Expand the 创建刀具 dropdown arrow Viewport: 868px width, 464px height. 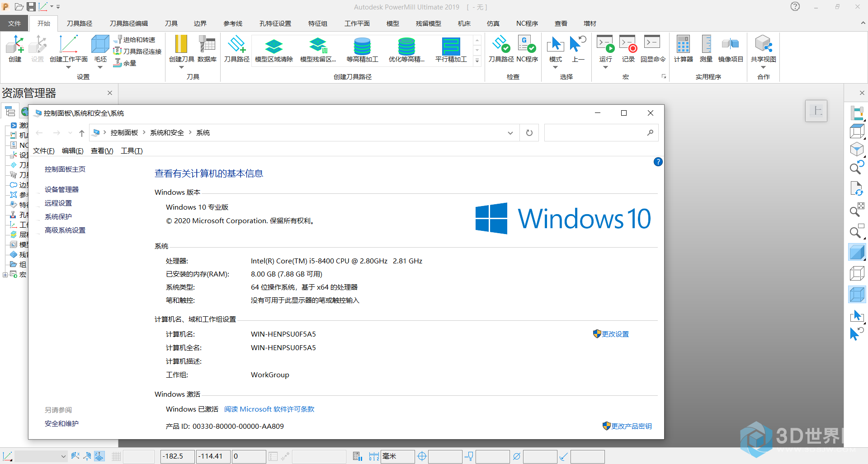tap(181, 68)
